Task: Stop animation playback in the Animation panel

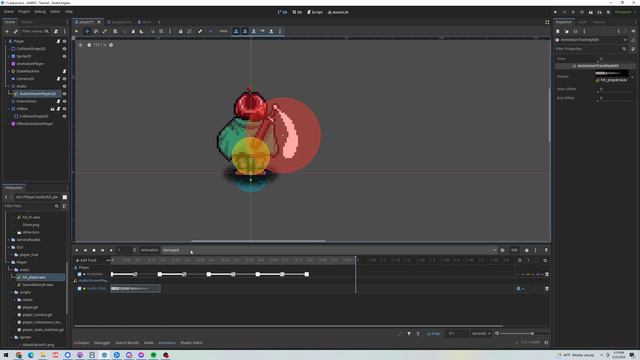Action: point(94,250)
